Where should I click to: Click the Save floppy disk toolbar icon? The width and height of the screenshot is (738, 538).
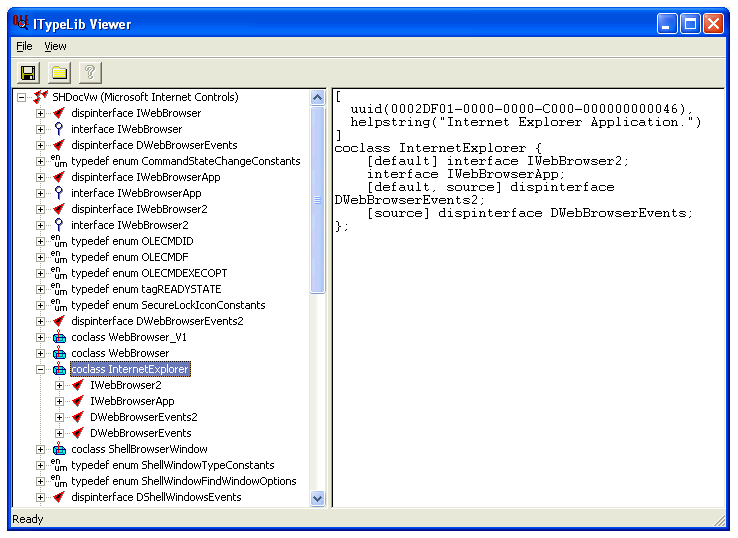(x=28, y=72)
